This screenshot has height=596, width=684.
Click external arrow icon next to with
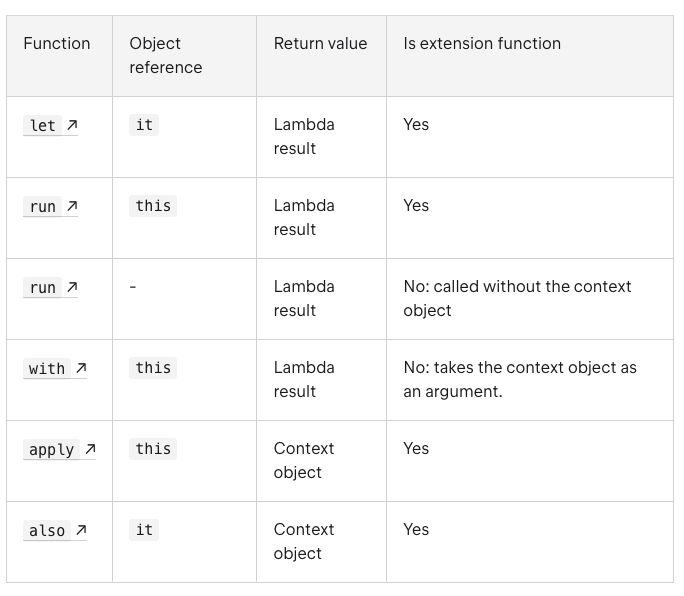click(x=81, y=368)
